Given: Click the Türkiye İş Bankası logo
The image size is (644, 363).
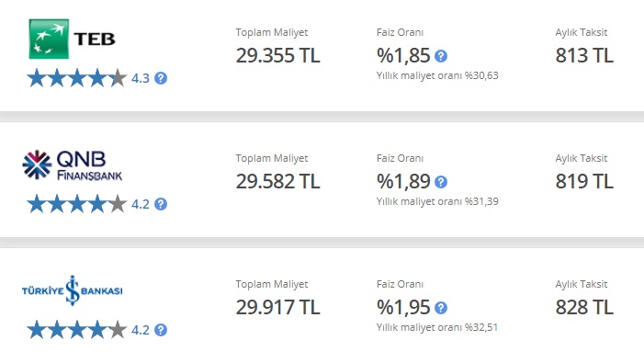Looking at the screenshot, I should pyautogui.click(x=73, y=290).
